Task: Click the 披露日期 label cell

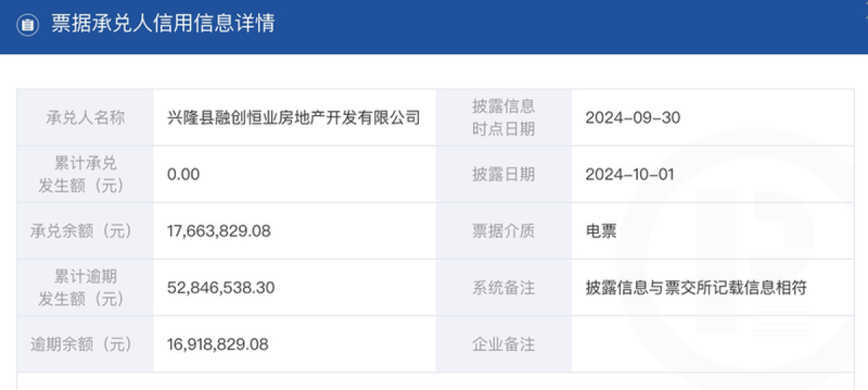Action: (x=503, y=174)
